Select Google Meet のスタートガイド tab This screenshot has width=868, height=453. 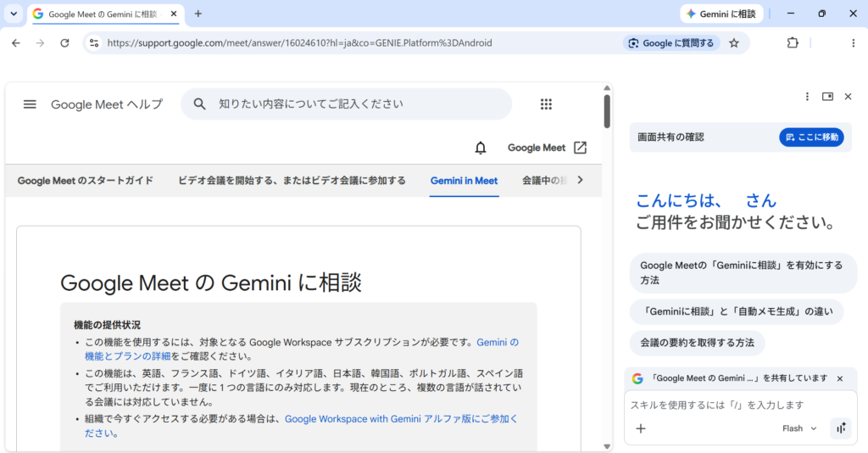click(x=86, y=181)
